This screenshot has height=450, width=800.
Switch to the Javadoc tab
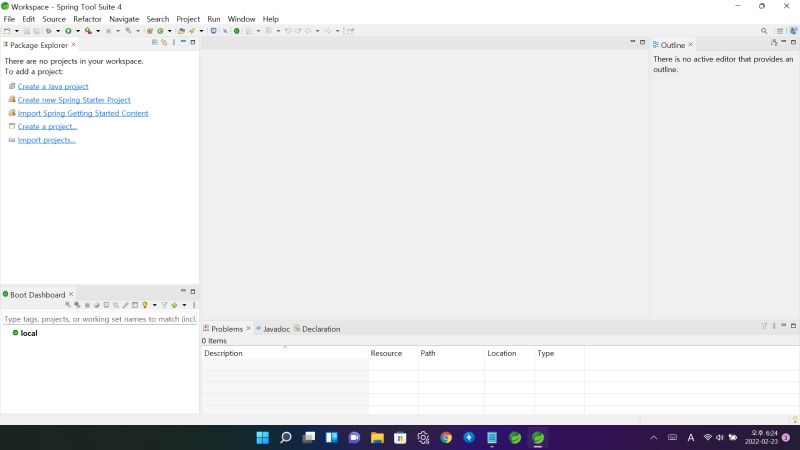coord(273,329)
